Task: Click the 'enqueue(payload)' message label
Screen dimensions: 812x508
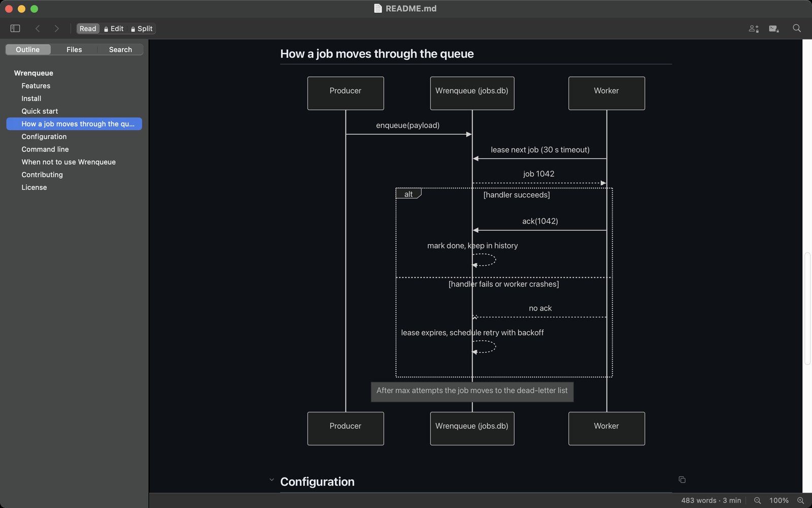Action: click(x=408, y=125)
